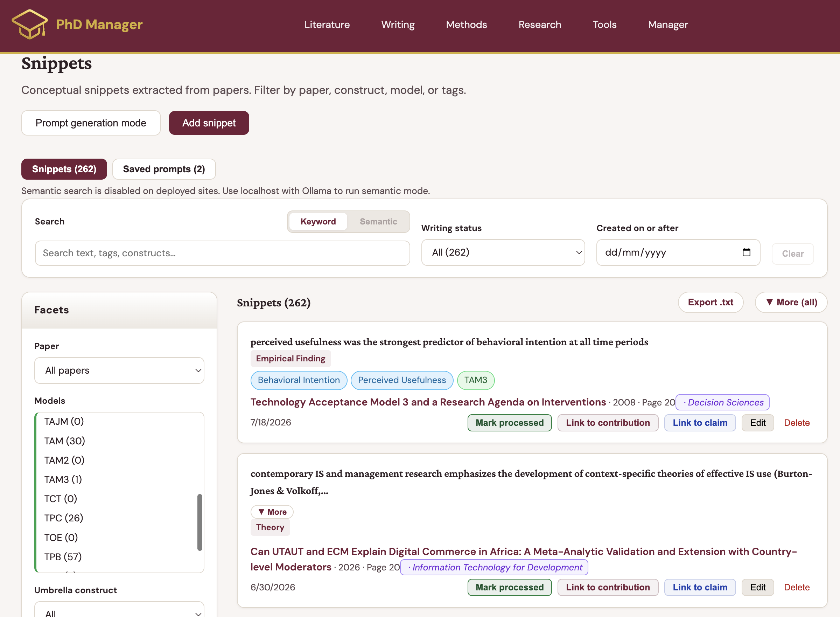Viewport: 840px width, 617px height.
Task: Click the Behavioral Intention tag
Action: [x=299, y=380]
